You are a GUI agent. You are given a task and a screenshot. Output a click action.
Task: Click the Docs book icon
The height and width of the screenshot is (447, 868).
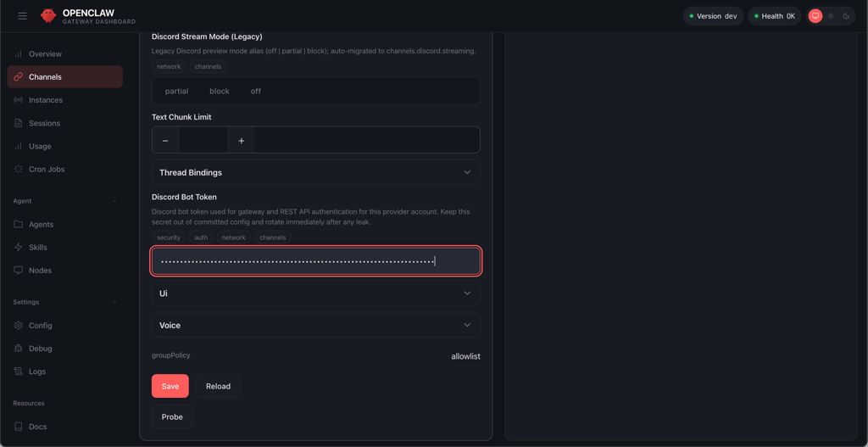coord(19,427)
